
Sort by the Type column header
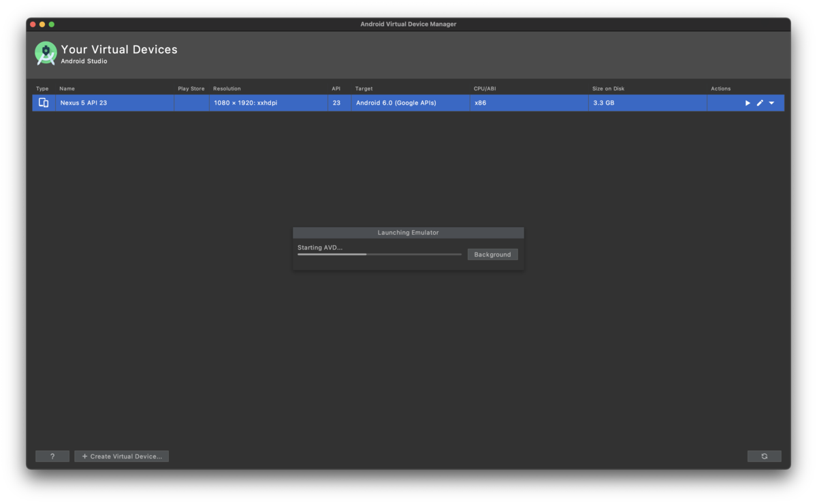pos(42,88)
